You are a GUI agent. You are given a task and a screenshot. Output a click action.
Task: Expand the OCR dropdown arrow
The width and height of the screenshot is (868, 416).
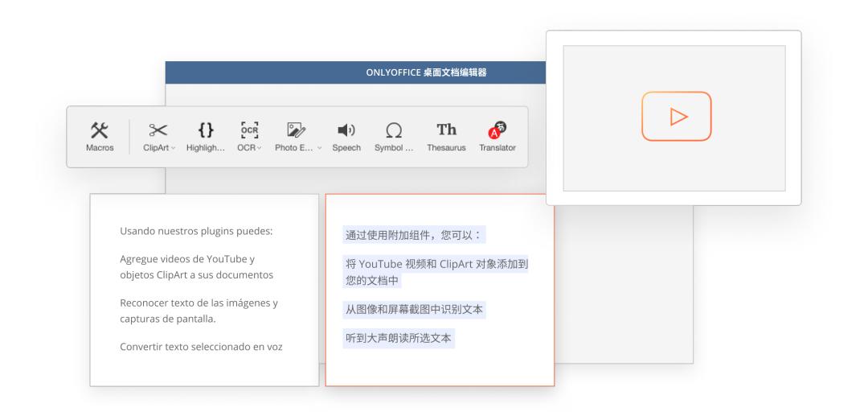coord(259,148)
